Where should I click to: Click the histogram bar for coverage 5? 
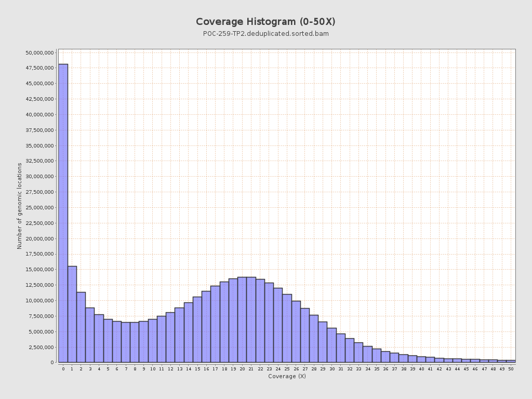[108, 341]
